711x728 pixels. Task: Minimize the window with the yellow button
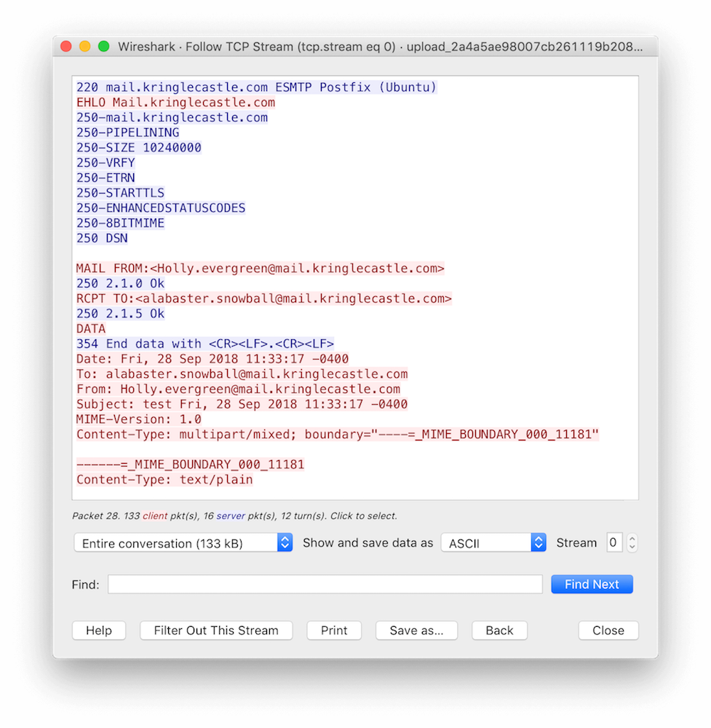click(x=85, y=47)
